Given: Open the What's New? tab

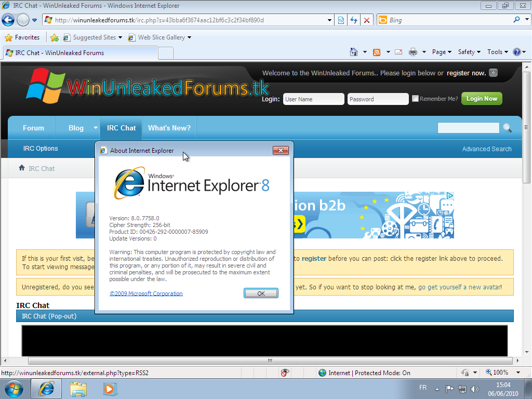Looking at the screenshot, I should [x=169, y=128].
